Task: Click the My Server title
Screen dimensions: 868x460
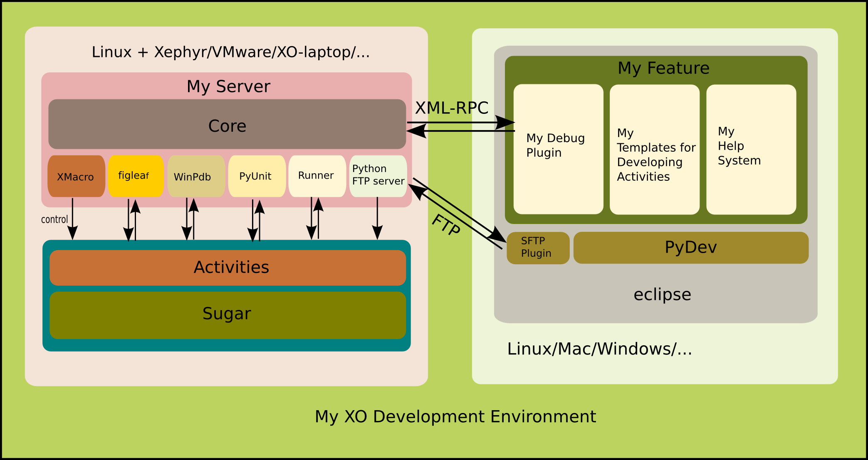Action: point(228,86)
